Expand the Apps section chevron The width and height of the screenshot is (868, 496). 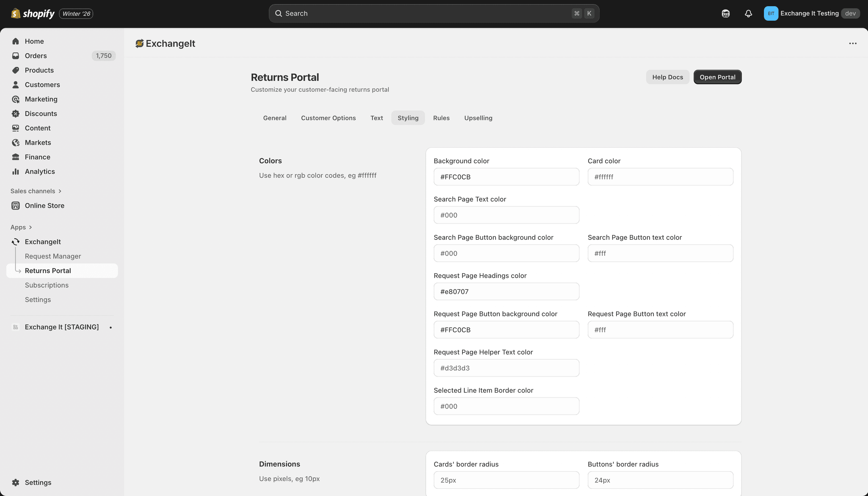[30, 227]
